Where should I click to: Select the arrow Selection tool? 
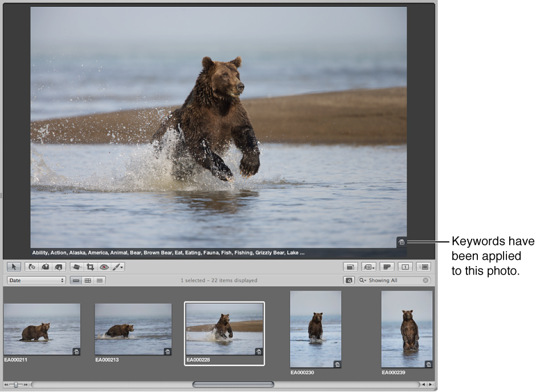coord(15,267)
